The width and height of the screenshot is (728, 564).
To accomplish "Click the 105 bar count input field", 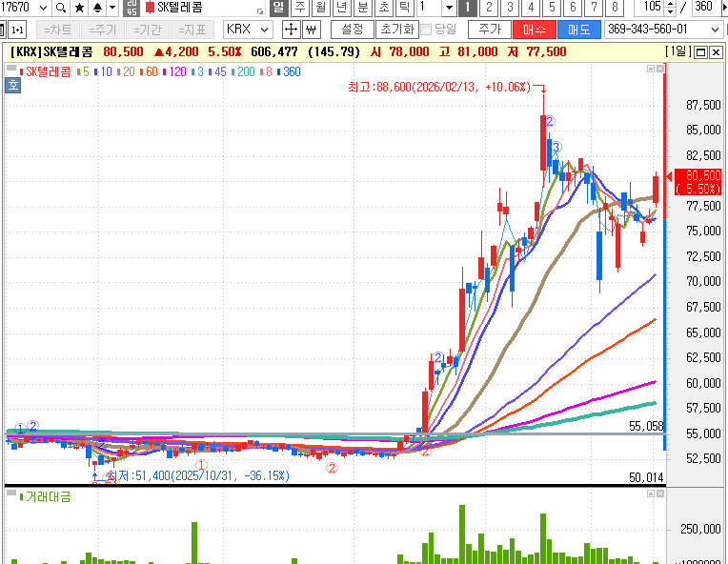I will [650, 8].
